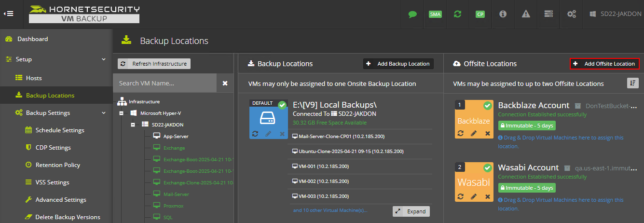Expand the local backup VM list
644x223 pixels.
click(411, 211)
